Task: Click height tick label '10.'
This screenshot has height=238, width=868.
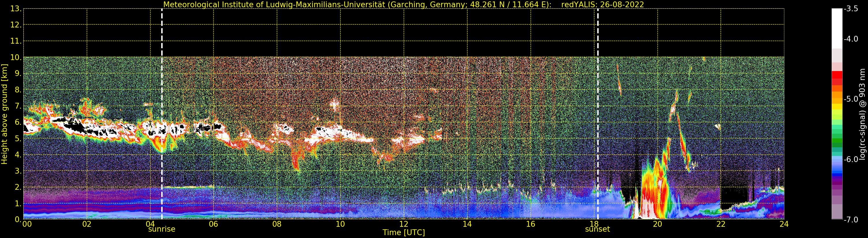Action: (16, 57)
